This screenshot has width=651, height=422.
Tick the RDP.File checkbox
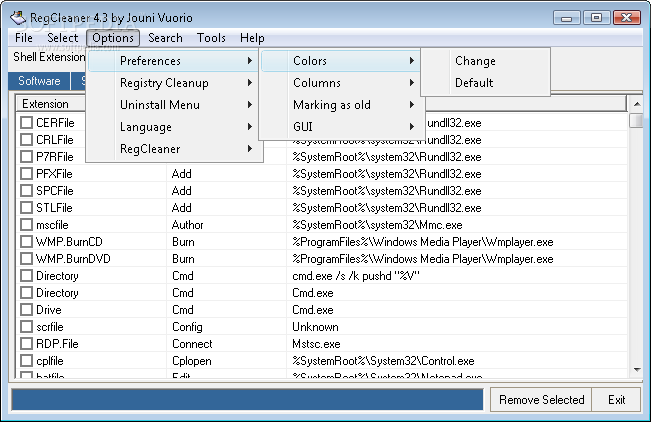pos(26,344)
